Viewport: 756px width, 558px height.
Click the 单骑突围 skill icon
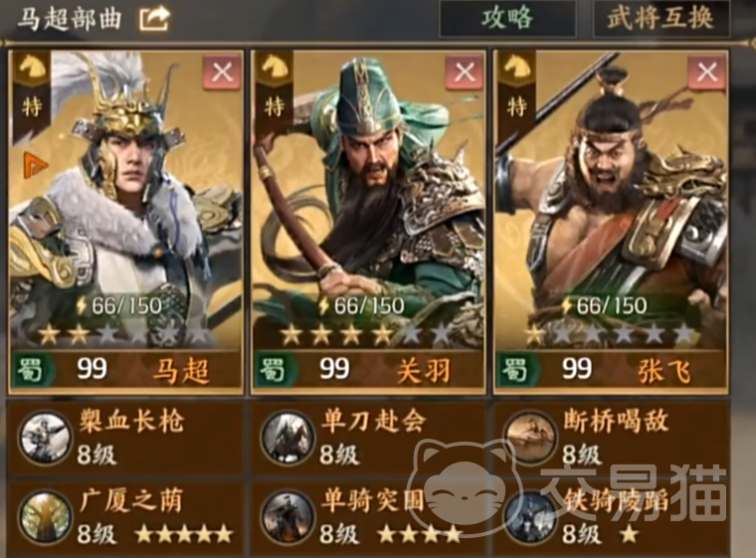(287, 517)
